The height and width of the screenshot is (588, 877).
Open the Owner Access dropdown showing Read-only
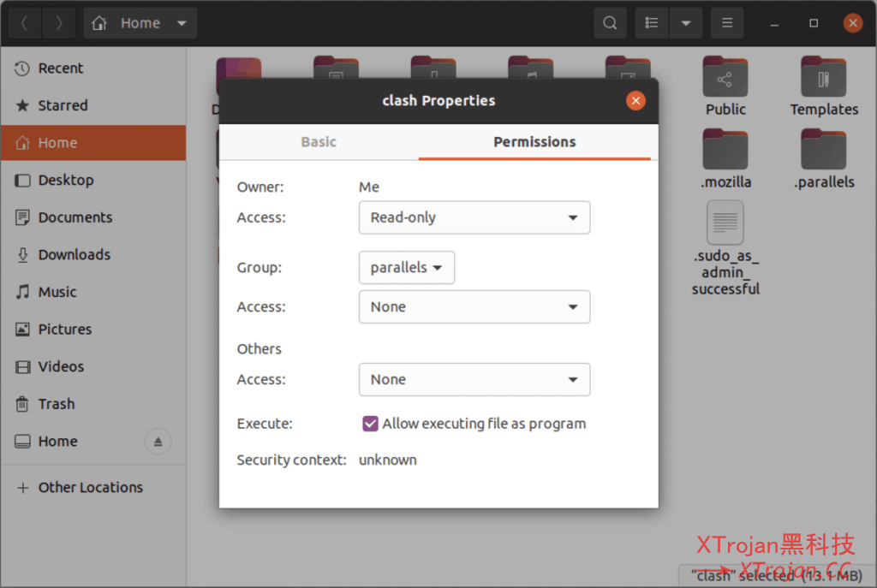pos(474,217)
